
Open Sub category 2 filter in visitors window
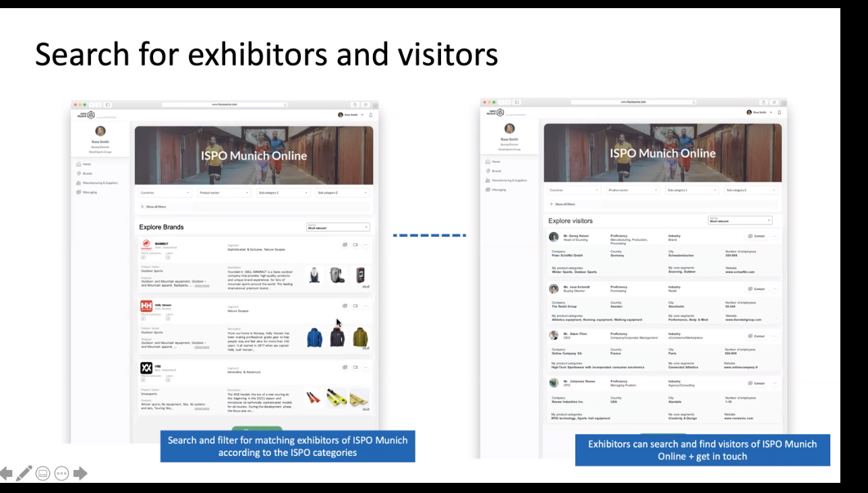(x=751, y=190)
